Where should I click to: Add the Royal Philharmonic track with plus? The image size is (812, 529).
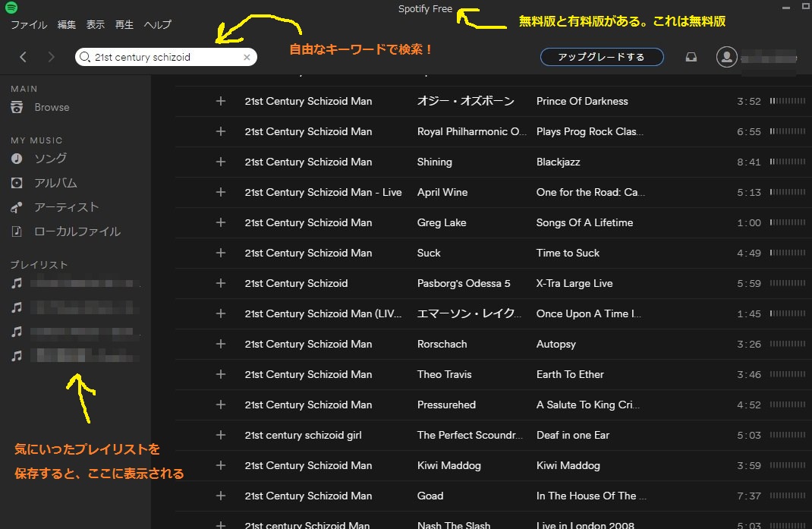[x=221, y=131]
